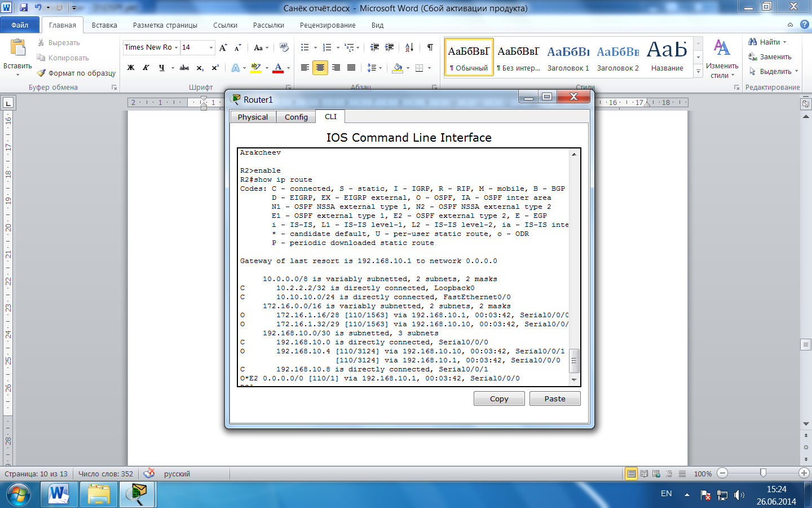Undo the last action

(38, 8)
